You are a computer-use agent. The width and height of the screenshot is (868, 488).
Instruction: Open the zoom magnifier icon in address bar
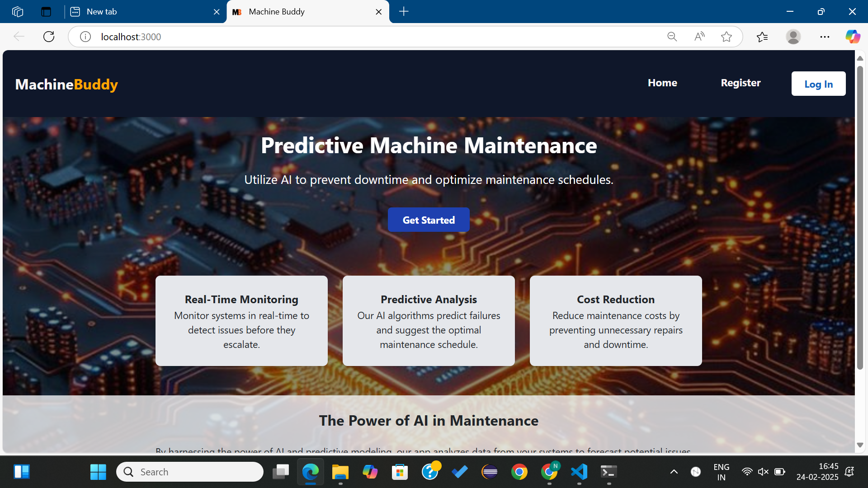[x=672, y=37]
